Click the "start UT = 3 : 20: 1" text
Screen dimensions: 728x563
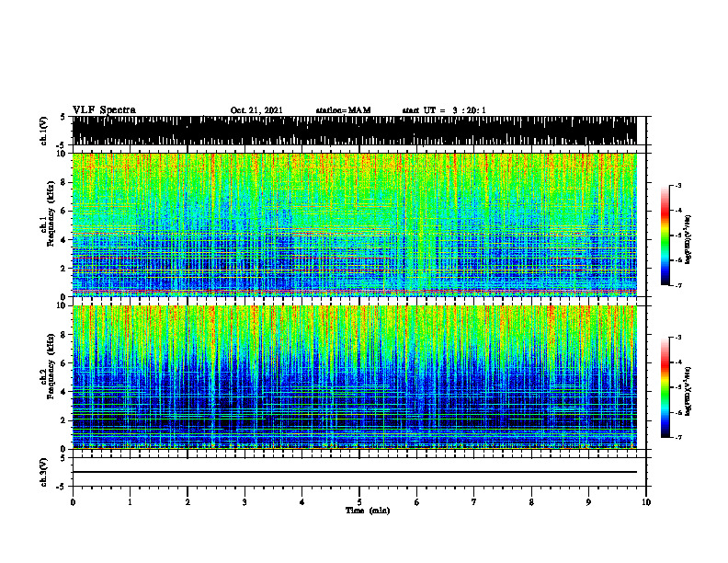(x=444, y=110)
